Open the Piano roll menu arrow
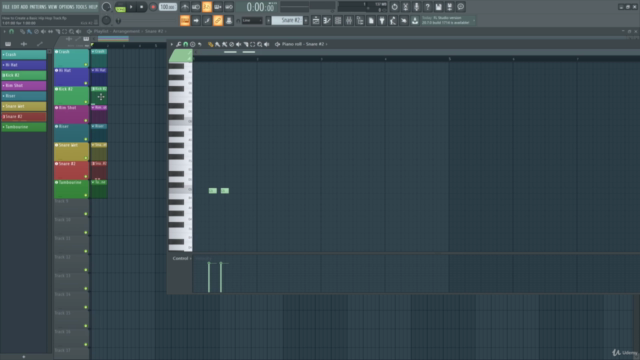This screenshot has height=360, width=640. tap(172, 44)
